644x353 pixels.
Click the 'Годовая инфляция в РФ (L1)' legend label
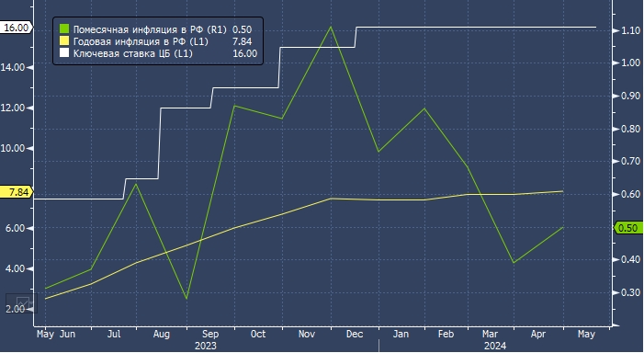tap(141, 41)
